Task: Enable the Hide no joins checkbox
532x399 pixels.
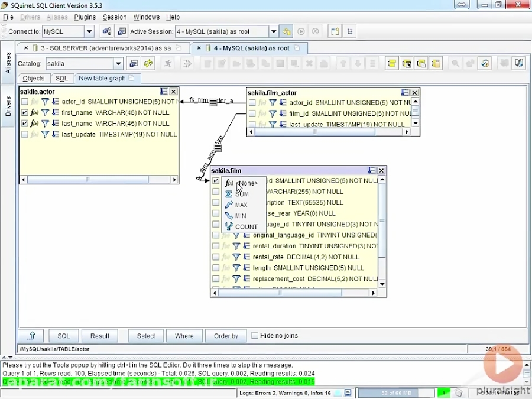Action: click(x=255, y=336)
